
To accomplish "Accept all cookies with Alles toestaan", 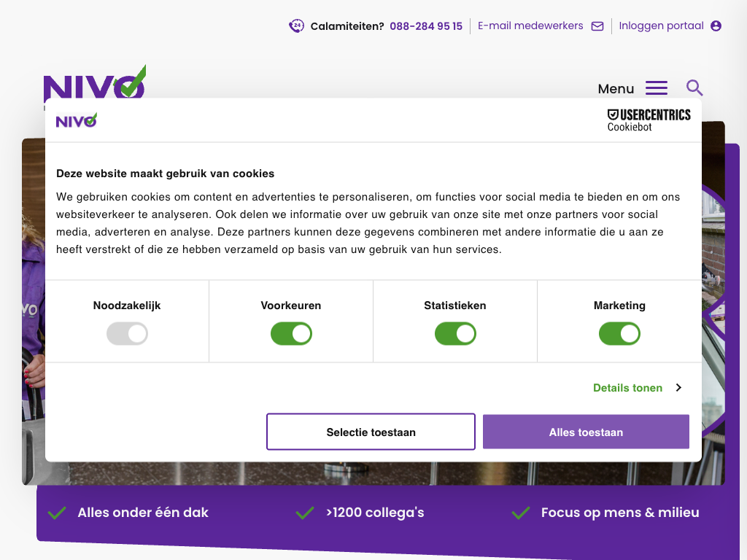I will (x=586, y=432).
